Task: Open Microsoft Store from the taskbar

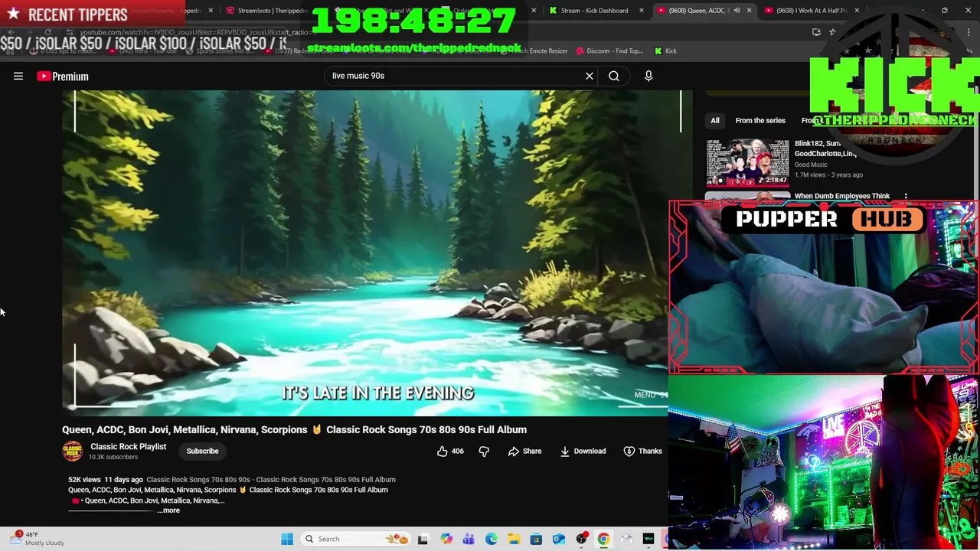Action: [x=536, y=539]
